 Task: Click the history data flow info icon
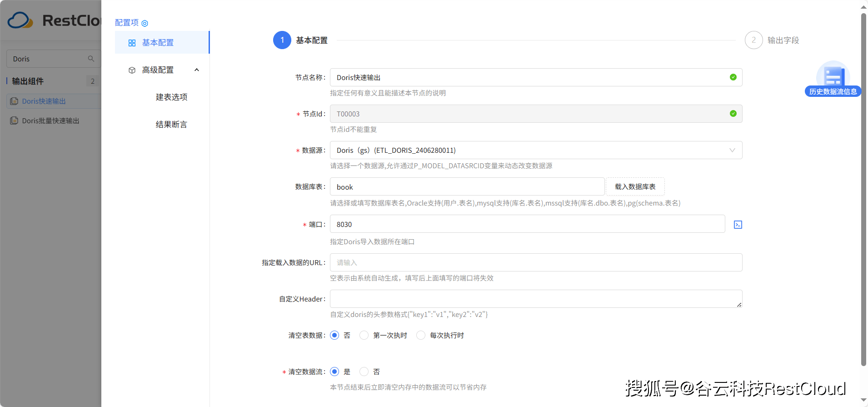coord(833,77)
